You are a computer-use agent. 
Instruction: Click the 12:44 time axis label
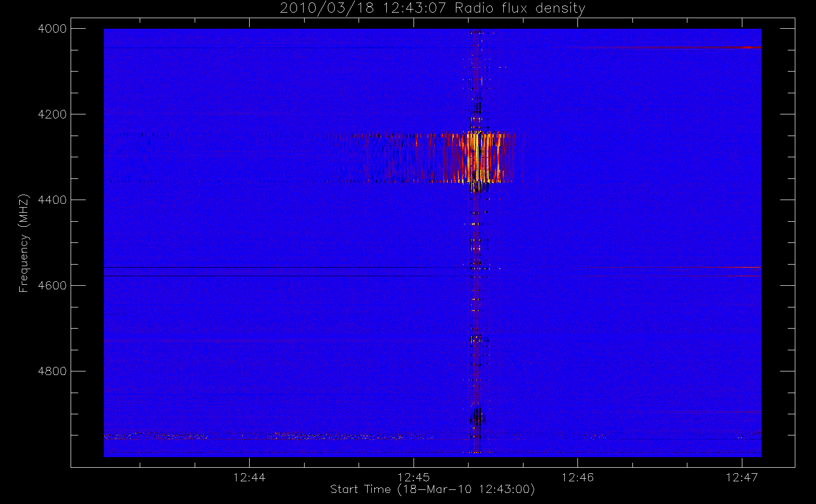point(249,477)
